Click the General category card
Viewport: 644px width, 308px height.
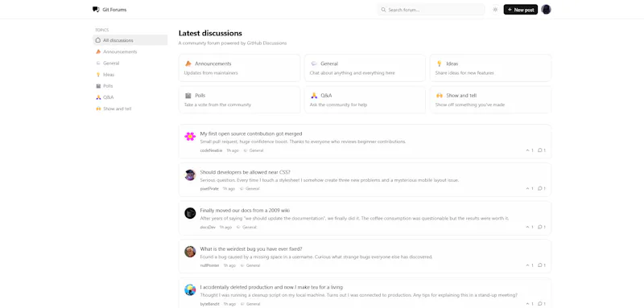point(365,68)
